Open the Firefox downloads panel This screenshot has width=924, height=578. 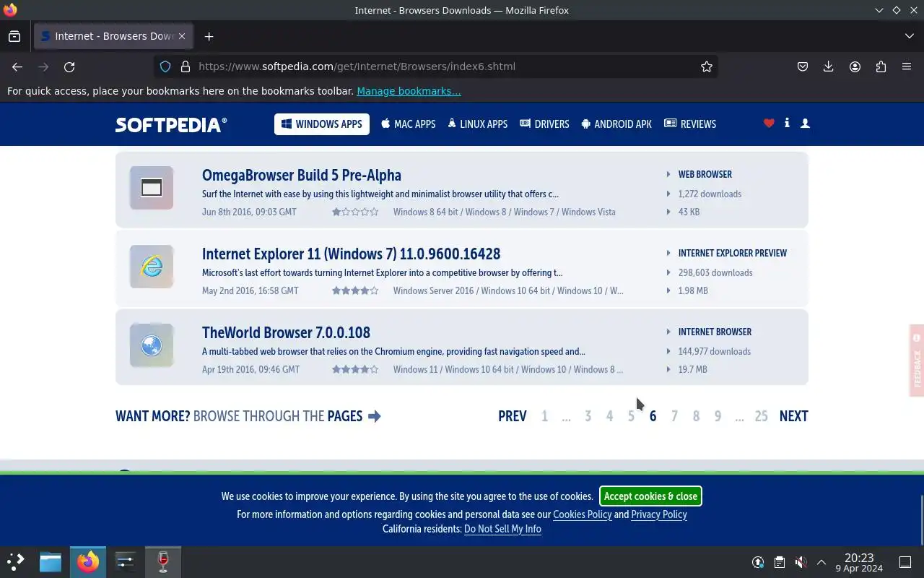pyautogui.click(x=829, y=66)
